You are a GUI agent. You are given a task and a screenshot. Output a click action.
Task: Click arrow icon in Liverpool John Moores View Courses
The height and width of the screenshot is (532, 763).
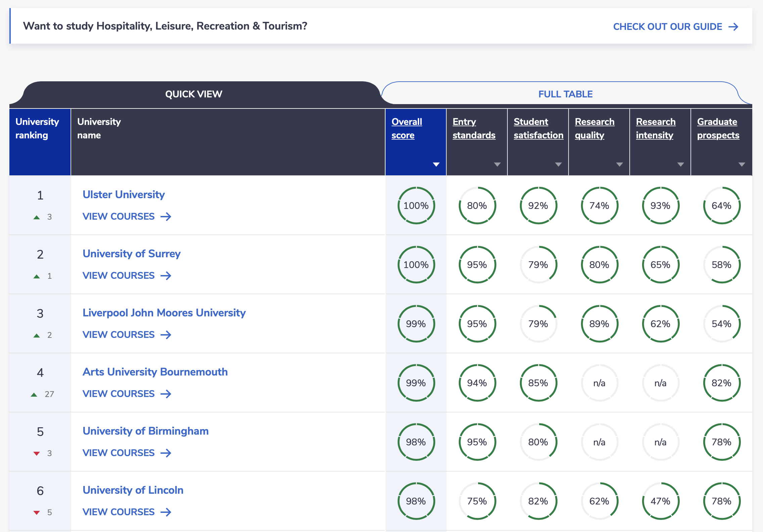(x=166, y=335)
